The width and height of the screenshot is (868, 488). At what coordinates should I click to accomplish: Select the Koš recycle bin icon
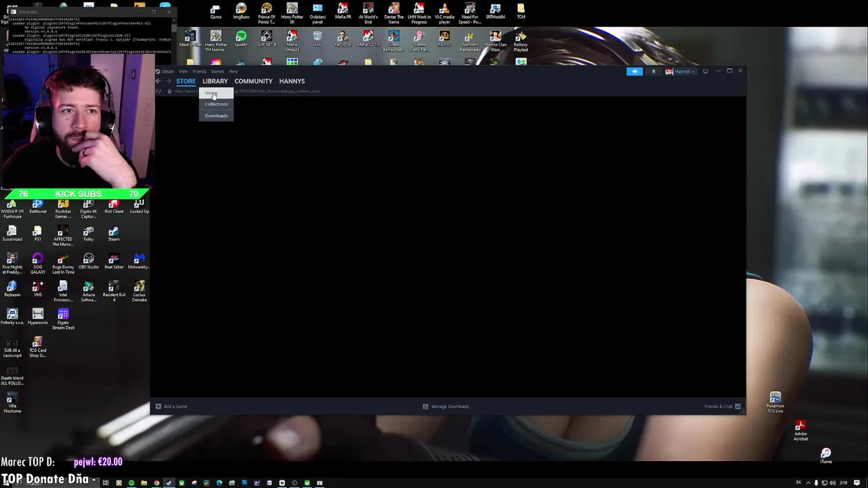[317, 39]
